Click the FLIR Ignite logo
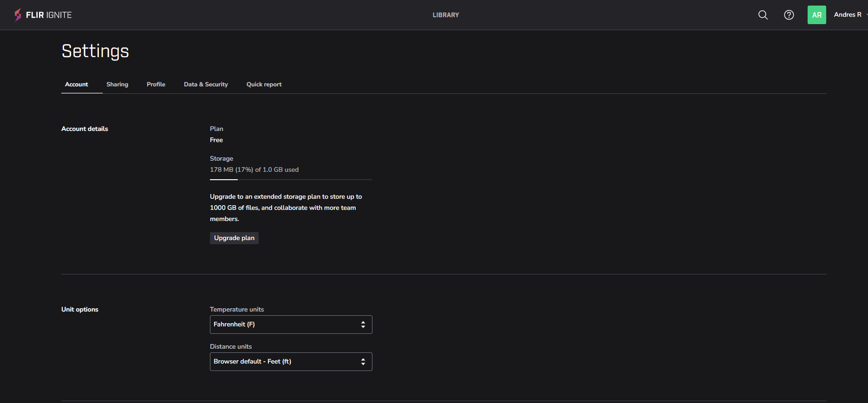This screenshot has height=403, width=868. click(43, 15)
